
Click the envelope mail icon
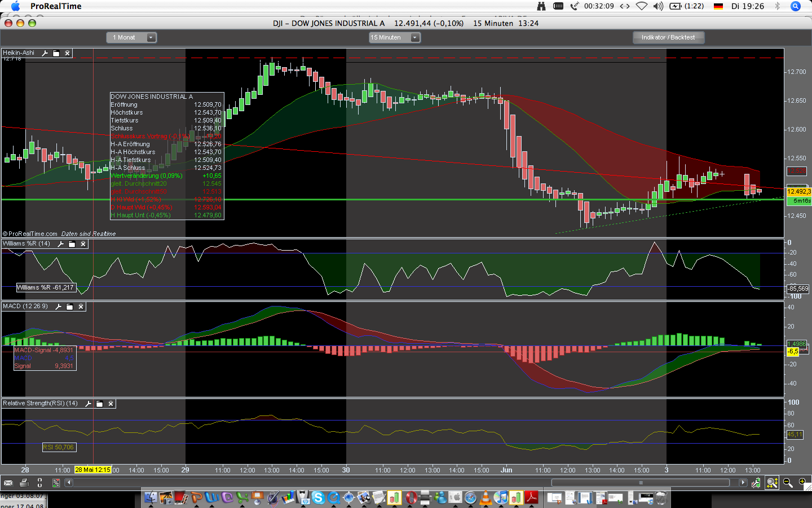point(8,483)
